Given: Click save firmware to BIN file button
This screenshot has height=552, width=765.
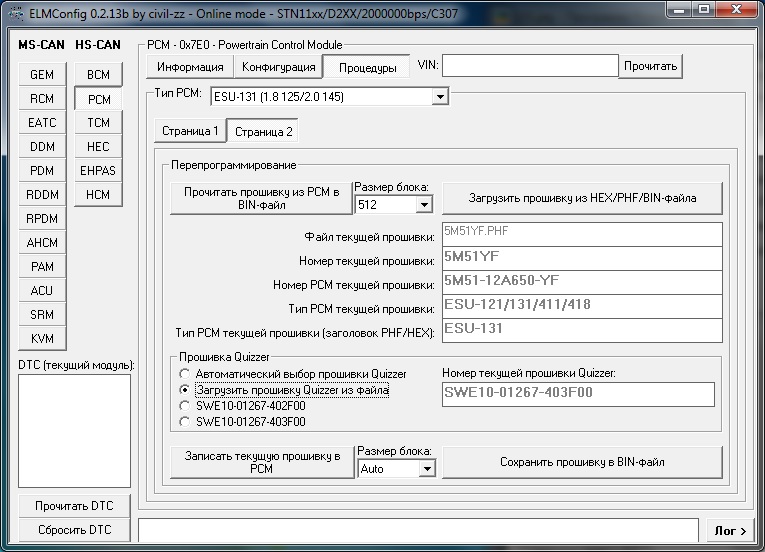Looking at the screenshot, I should [582, 462].
